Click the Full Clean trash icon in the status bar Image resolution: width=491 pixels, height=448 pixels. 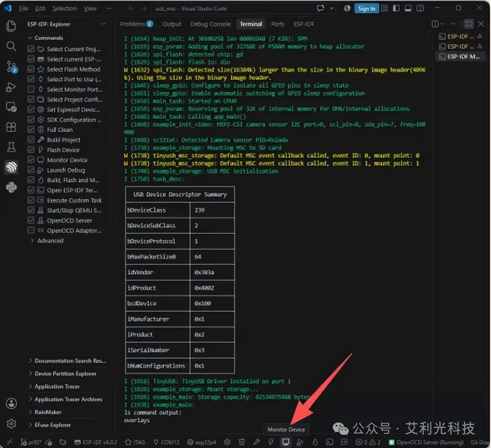point(242,442)
